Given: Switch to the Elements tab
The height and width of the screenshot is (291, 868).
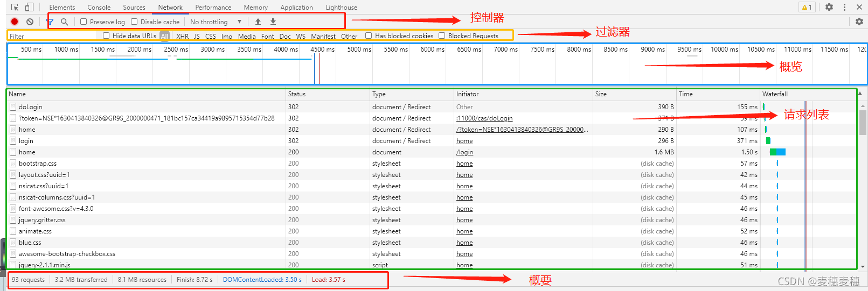Looking at the screenshot, I should (x=62, y=8).
